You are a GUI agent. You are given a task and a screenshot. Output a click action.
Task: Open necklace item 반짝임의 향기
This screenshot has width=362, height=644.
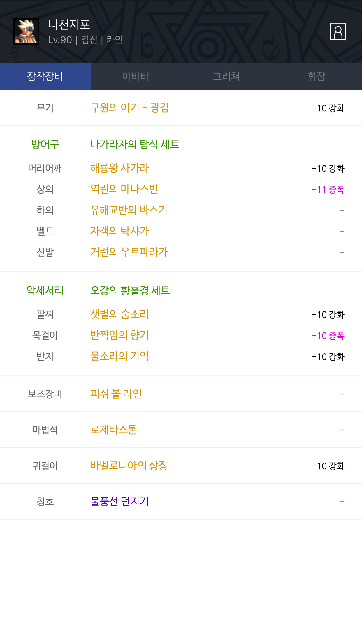120,335
